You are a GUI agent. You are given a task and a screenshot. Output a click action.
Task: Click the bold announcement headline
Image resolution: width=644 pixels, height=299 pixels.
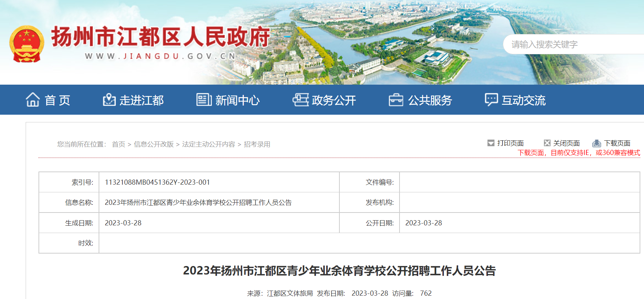pyautogui.click(x=339, y=270)
